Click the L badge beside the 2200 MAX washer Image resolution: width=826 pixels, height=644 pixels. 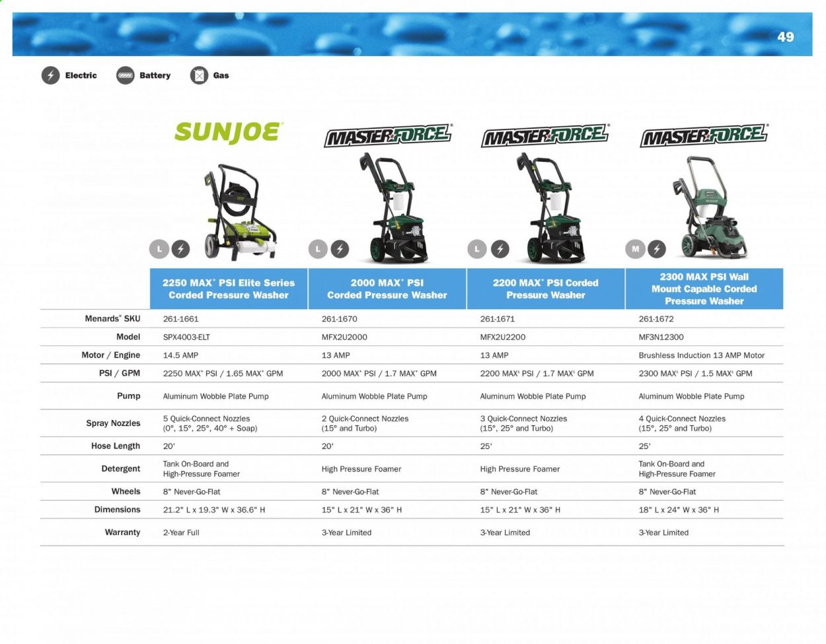477,249
